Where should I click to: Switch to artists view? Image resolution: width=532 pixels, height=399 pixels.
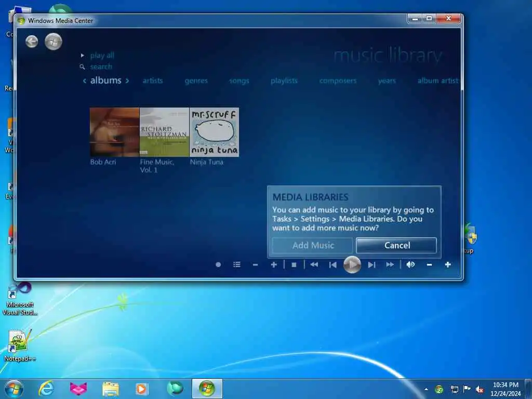coord(153,81)
